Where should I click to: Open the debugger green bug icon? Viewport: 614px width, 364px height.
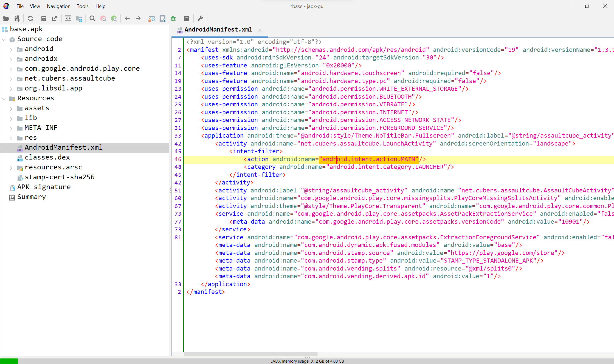(x=173, y=19)
